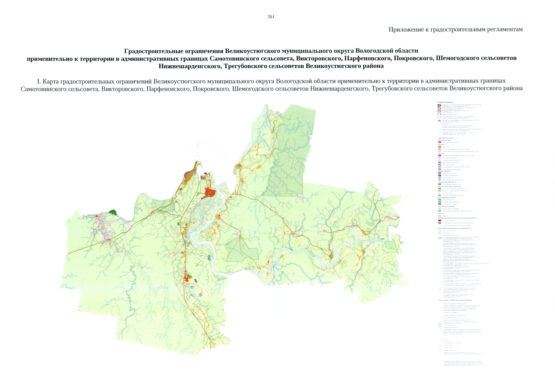Click the orange 'Жилая зона' legend swatch
Screen dimensions: 555x392
[440, 147]
